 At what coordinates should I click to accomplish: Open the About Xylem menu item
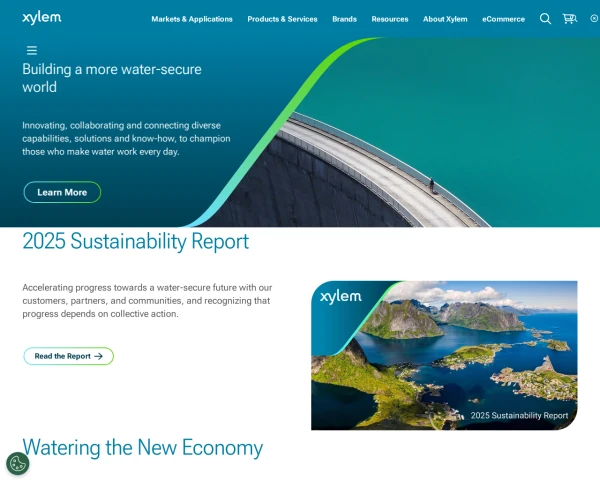[445, 19]
